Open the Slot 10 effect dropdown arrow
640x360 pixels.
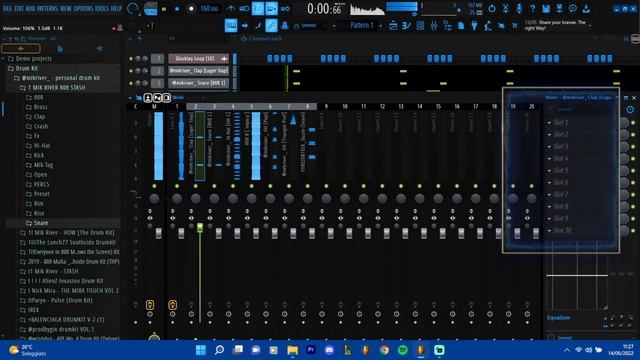549,231
